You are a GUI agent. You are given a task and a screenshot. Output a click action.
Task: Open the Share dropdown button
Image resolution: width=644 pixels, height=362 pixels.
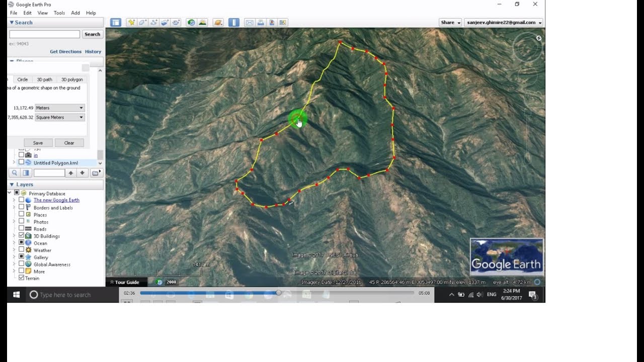coord(450,23)
